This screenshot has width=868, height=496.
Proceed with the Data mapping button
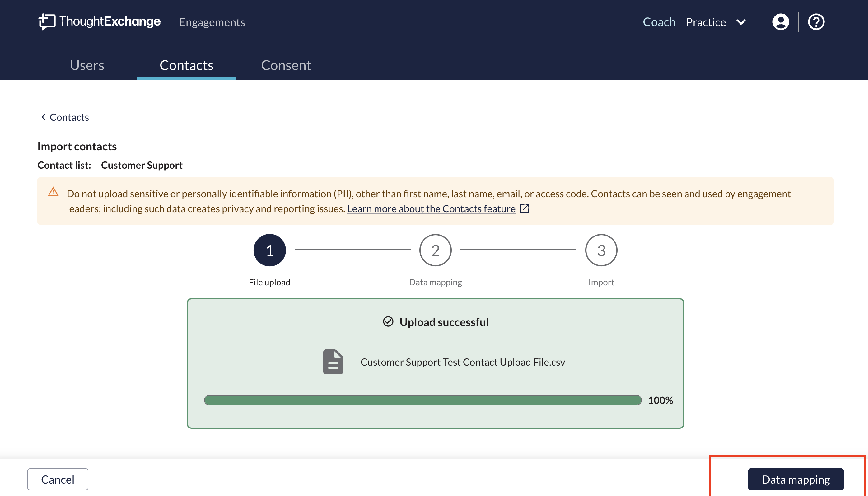796,479
